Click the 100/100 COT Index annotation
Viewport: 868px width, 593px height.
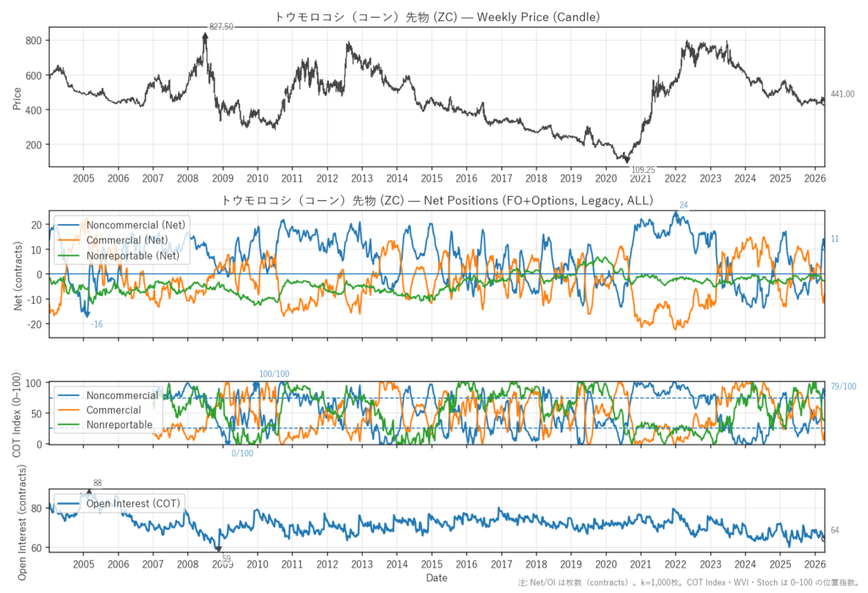point(274,374)
